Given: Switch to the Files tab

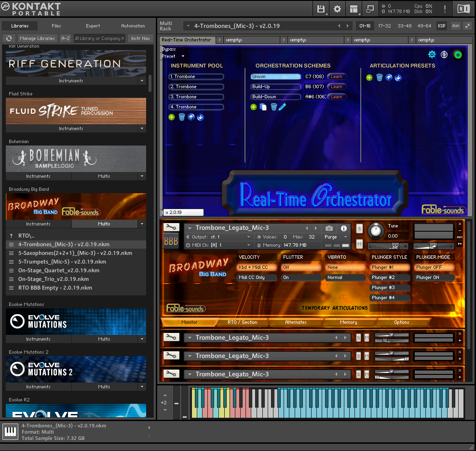Looking at the screenshot, I should pyautogui.click(x=56, y=26).
